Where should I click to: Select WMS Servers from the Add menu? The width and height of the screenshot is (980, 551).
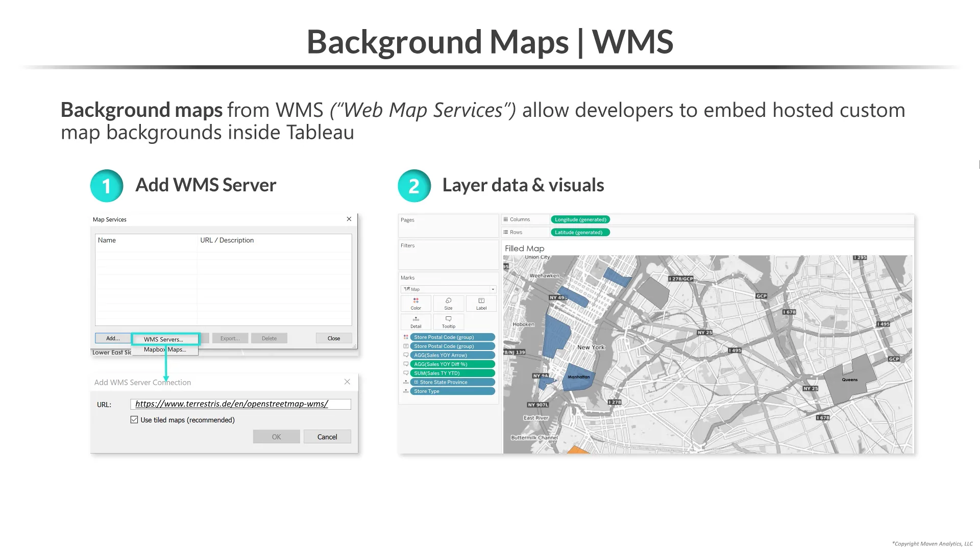[164, 339]
